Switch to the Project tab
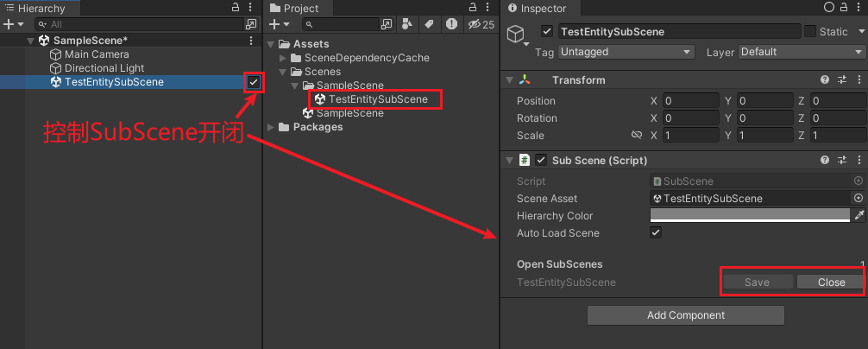This screenshot has height=349, width=868. click(299, 9)
